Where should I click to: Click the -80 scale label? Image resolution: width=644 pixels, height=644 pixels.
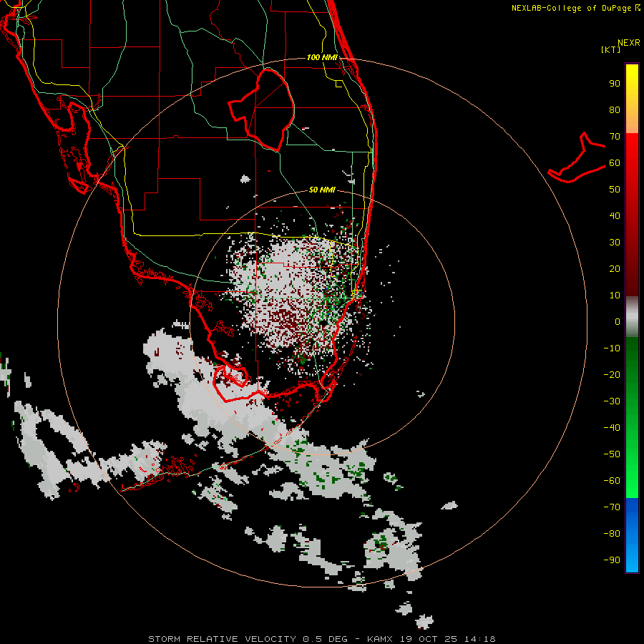click(x=612, y=534)
